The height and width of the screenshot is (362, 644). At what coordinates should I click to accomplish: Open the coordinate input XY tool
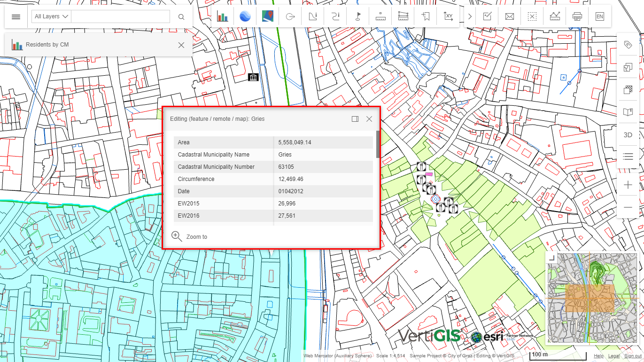pyautogui.click(x=448, y=16)
